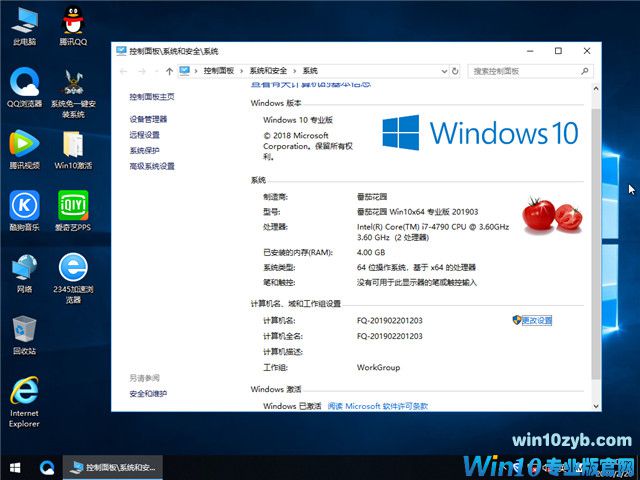Image resolution: width=640 pixels, height=480 pixels.
Task: Maximize the control panel window
Action: coord(558,51)
